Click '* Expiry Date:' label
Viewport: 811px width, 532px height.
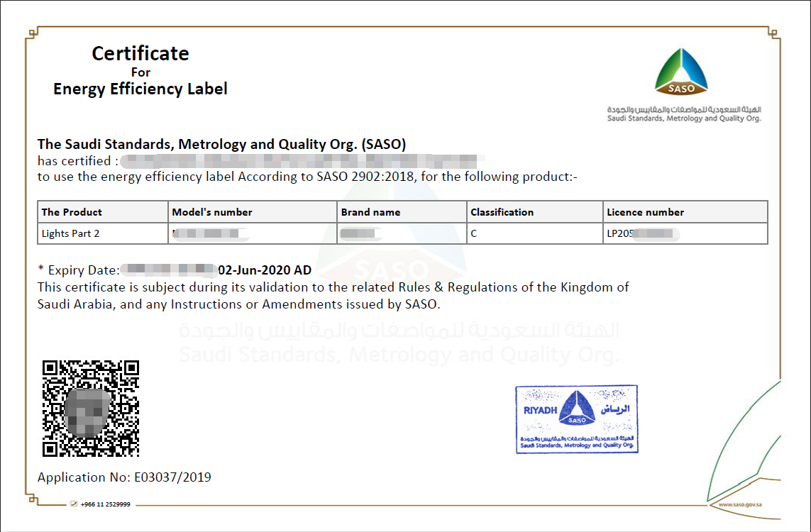(79, 270)
